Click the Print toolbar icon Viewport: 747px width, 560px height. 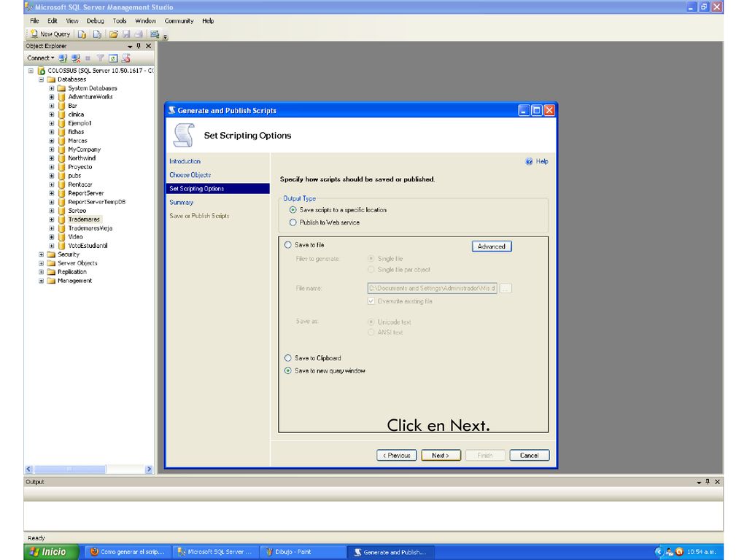[139, 34]
